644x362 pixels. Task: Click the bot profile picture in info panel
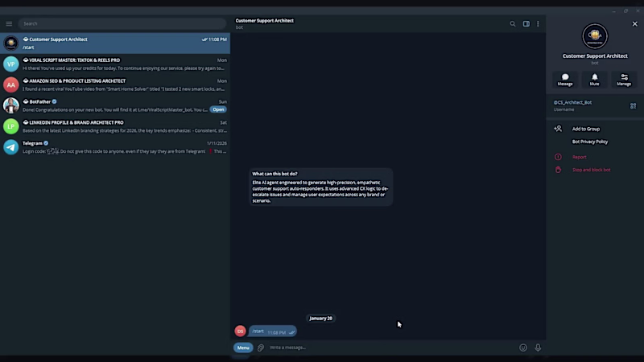point(595,36)
